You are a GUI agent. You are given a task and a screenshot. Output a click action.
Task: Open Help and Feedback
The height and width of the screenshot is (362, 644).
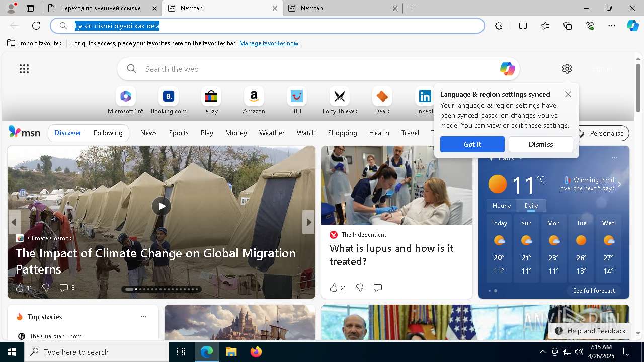(590, 331)
